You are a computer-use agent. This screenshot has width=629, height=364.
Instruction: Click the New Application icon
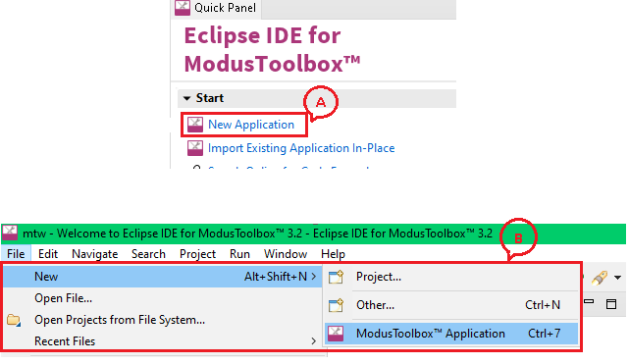click(195, 125)
